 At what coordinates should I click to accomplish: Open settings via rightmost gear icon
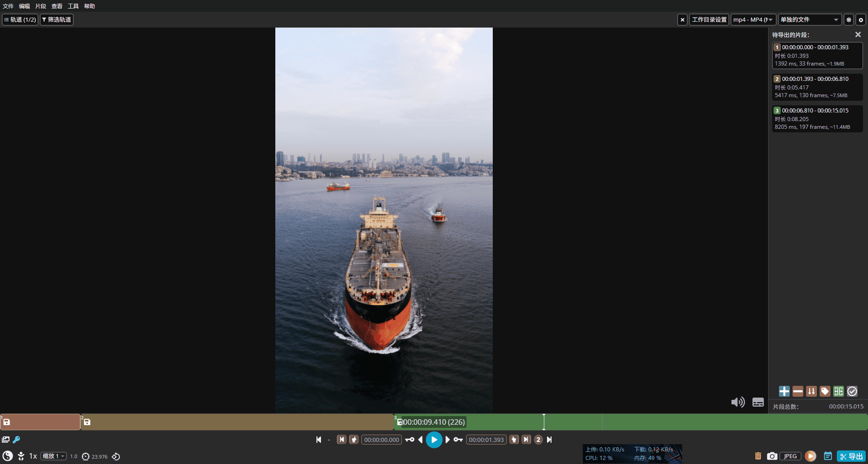click(861, 20)
